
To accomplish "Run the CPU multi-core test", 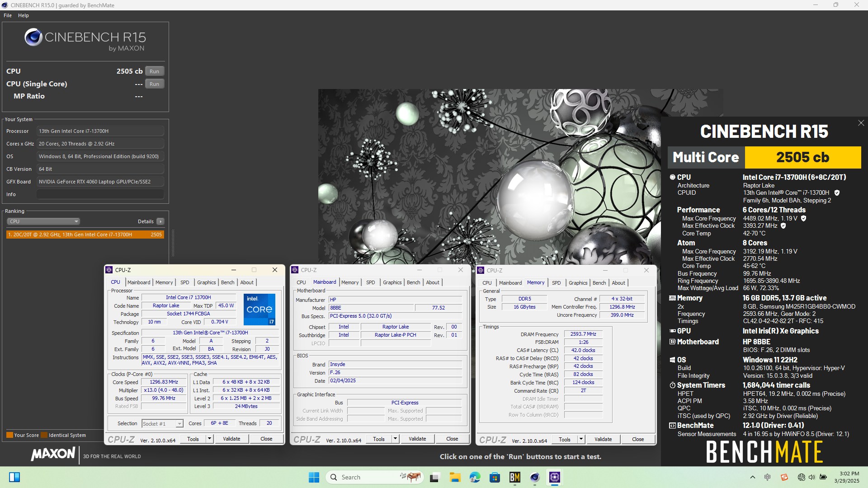I will click(x=155, y=71).
